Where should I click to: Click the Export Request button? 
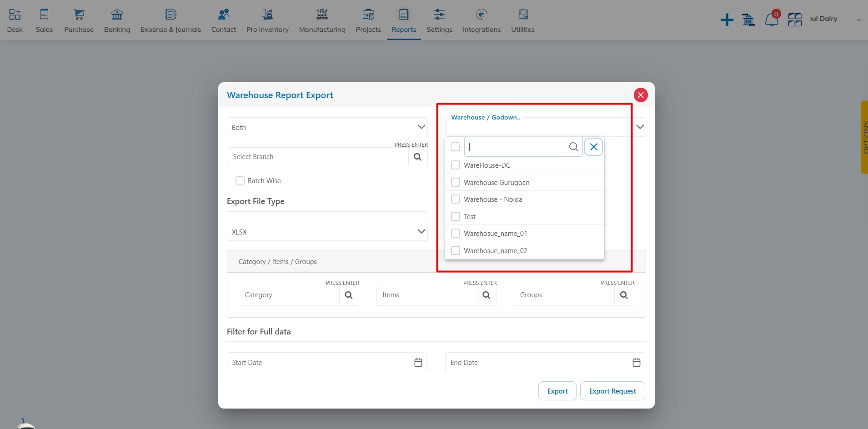tap(612, 391)
